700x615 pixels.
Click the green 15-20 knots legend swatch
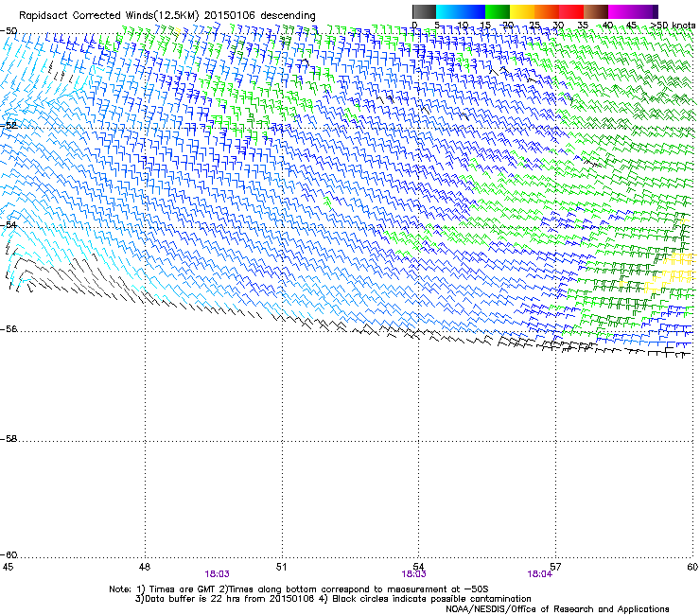click(x=498, y=11)
